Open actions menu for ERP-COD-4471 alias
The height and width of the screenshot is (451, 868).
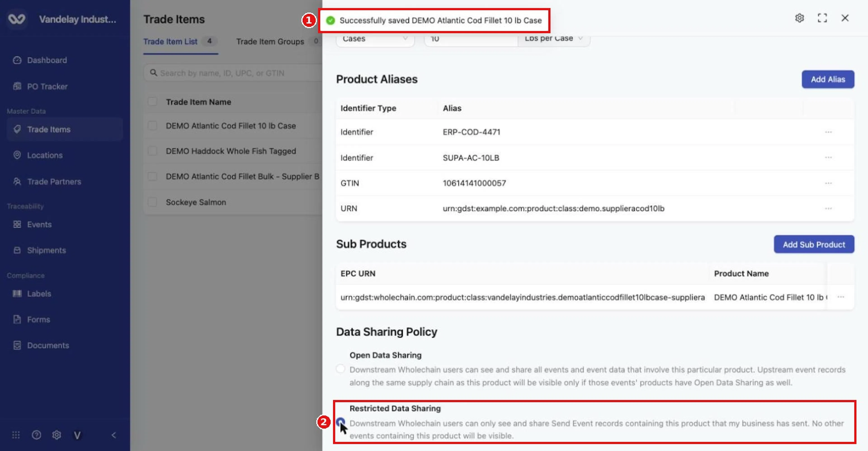828,132
